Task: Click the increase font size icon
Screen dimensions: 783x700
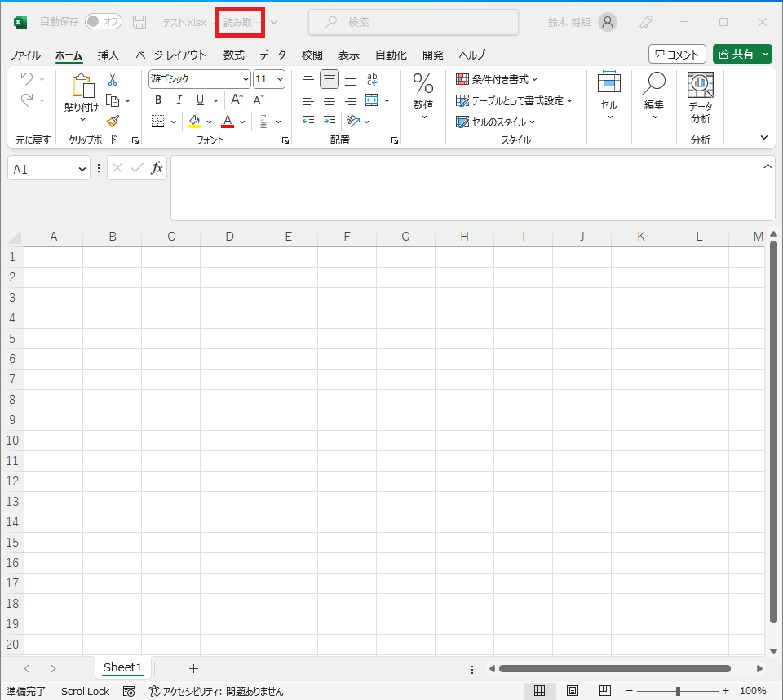Action: pos(237,100)
